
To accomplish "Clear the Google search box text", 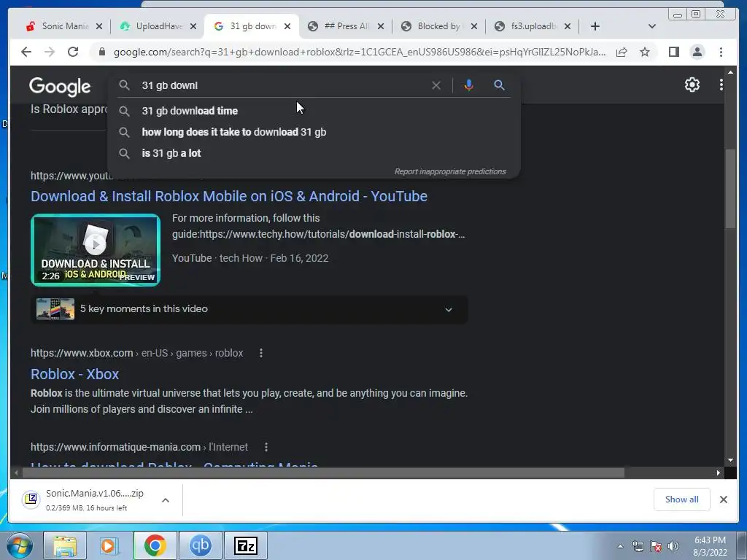I will click(x=436, y=85).
